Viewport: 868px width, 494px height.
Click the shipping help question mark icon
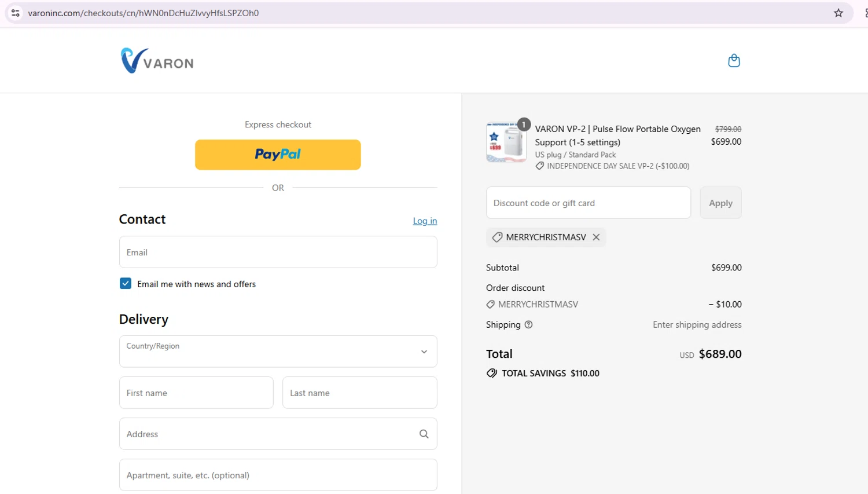pyautogui.click(x=528, y=325)
